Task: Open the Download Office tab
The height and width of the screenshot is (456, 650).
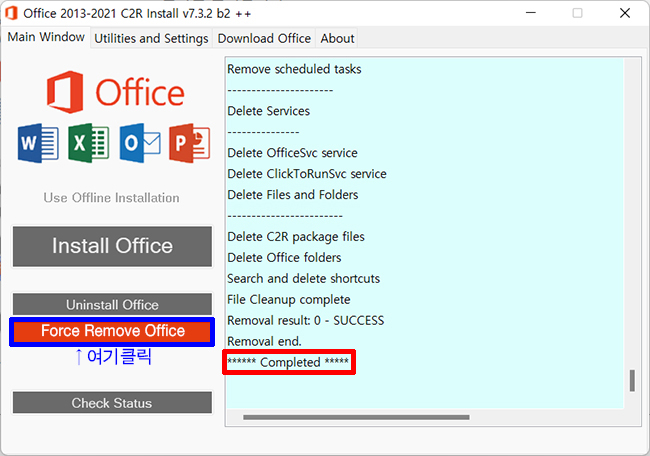Action: 264,39
